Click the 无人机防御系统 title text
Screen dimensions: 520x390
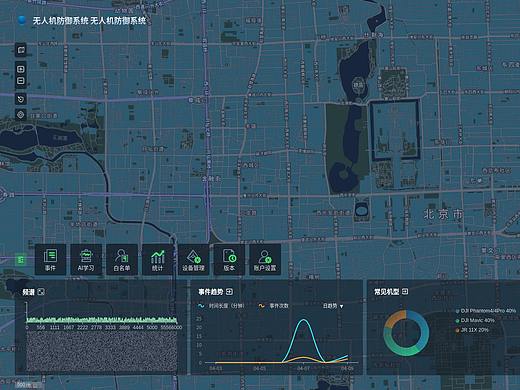pyautogui.click(x=89, y=21)
